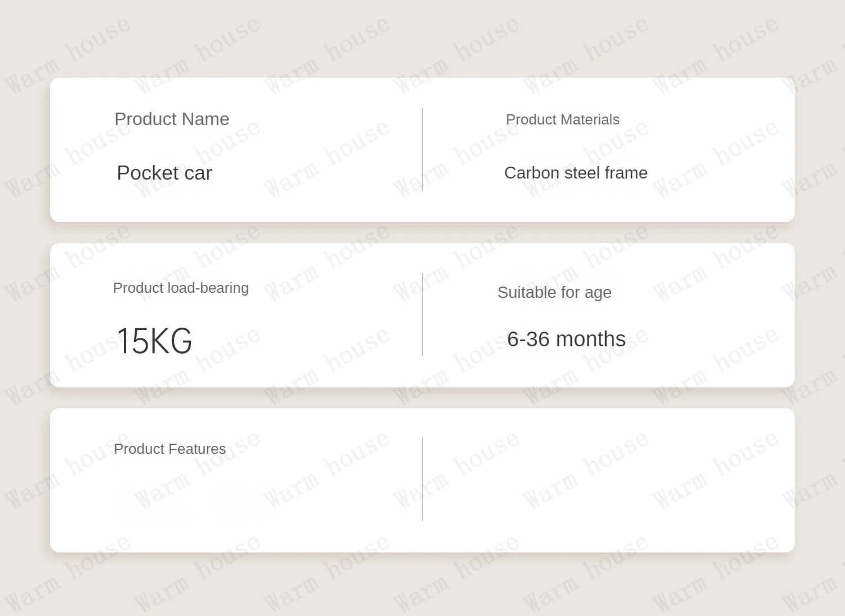The width and height of the screenshot is (845, 616).
Task: Click the vertical divider in Product Name card
Action: click(422, 149)
